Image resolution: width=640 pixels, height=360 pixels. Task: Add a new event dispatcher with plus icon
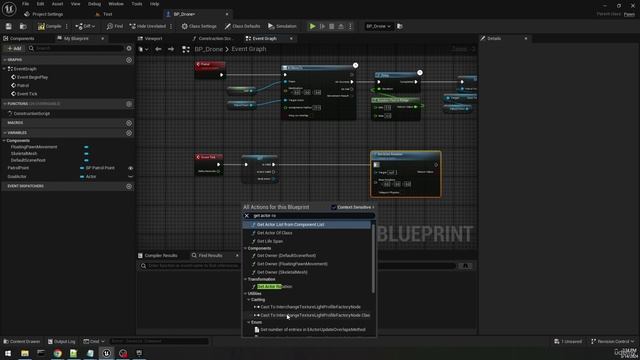(129, 186)
